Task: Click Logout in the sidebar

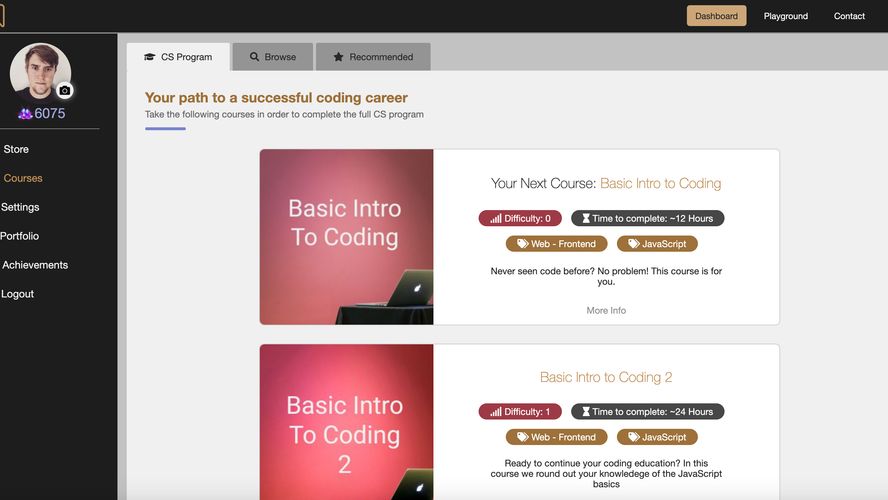Action: pos(17,294)
